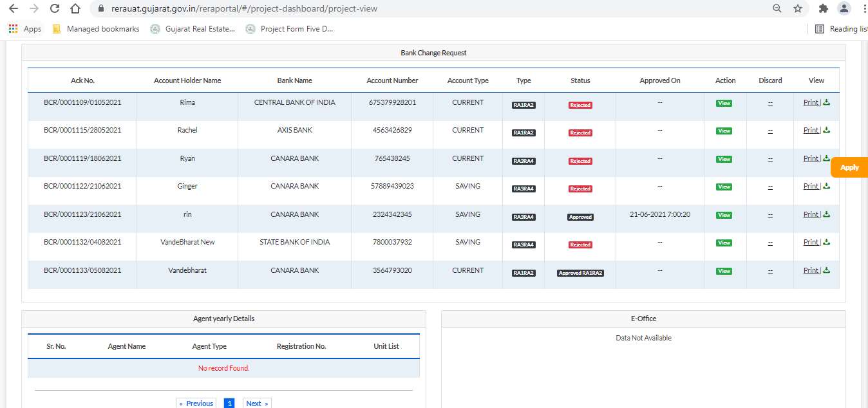Reload the page with refresh icon

pos(55,8)
